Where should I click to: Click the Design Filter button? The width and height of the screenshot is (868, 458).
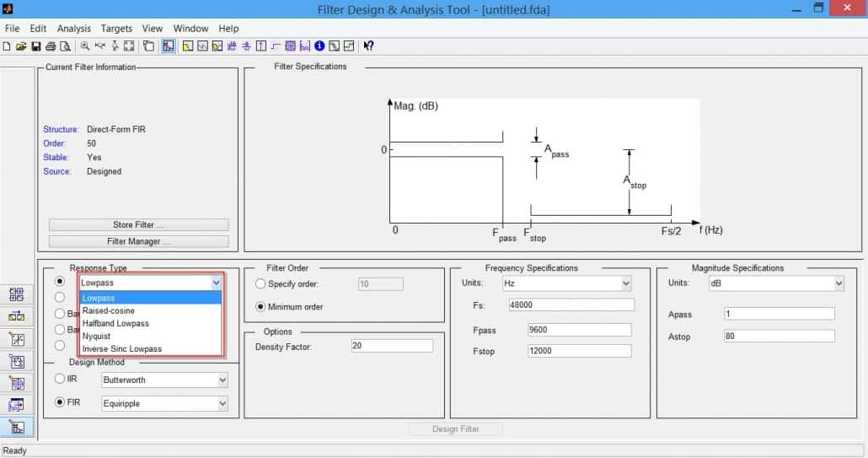click(456, 429)
